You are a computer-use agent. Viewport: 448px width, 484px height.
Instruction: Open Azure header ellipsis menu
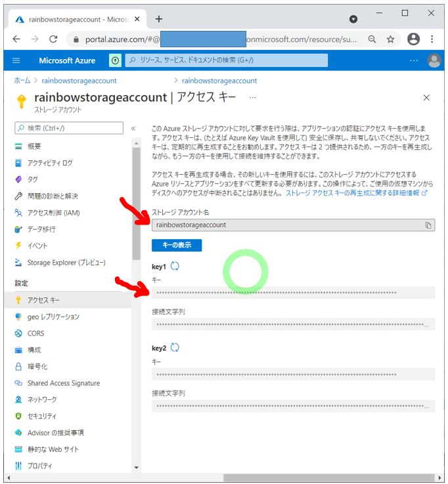414,60
